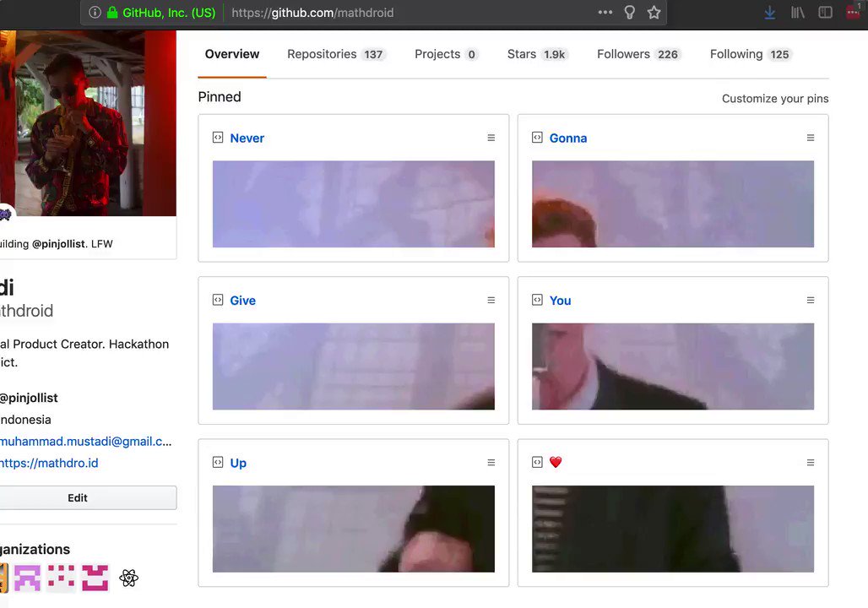
Task: Open the pink bracket-shaped pixel organization avatar
Action: (95, 578)
